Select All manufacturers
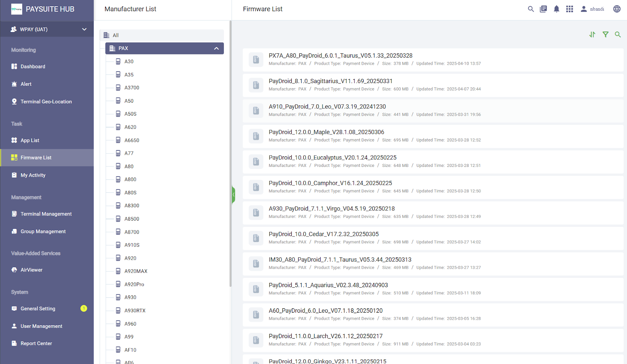 [161, 35]
